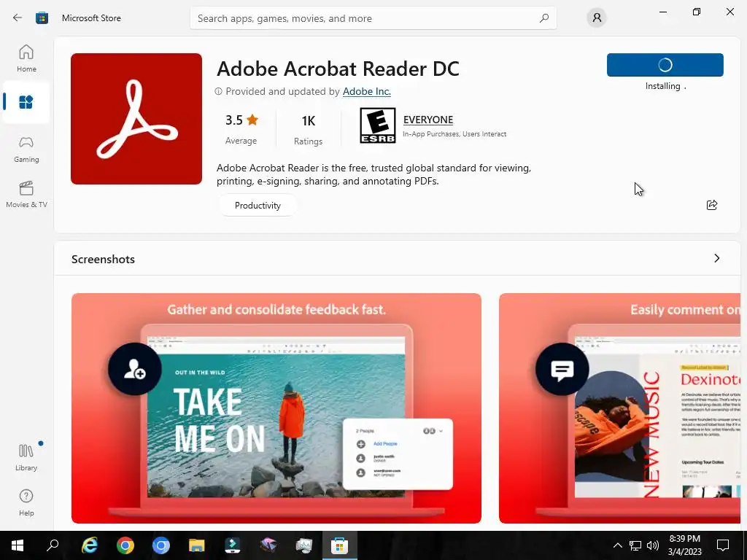Go back with the back arrow

(18, 18)
